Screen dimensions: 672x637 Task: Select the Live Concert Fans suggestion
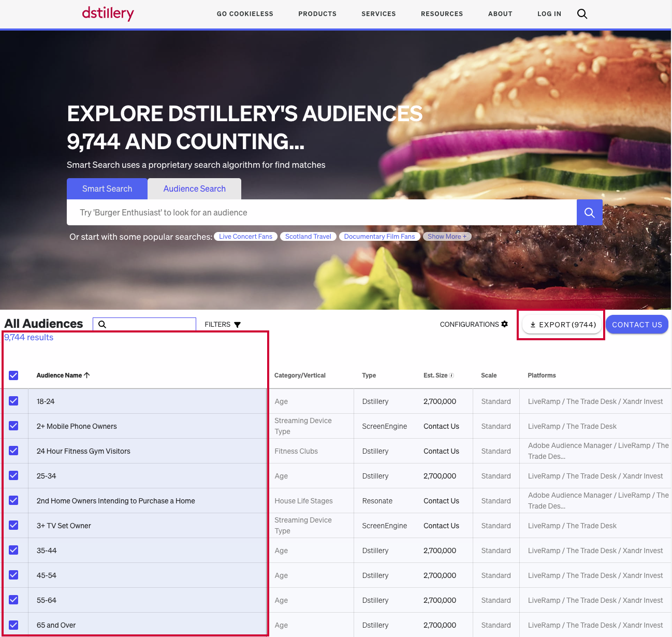pyautogui.click(x=245, y=237)
